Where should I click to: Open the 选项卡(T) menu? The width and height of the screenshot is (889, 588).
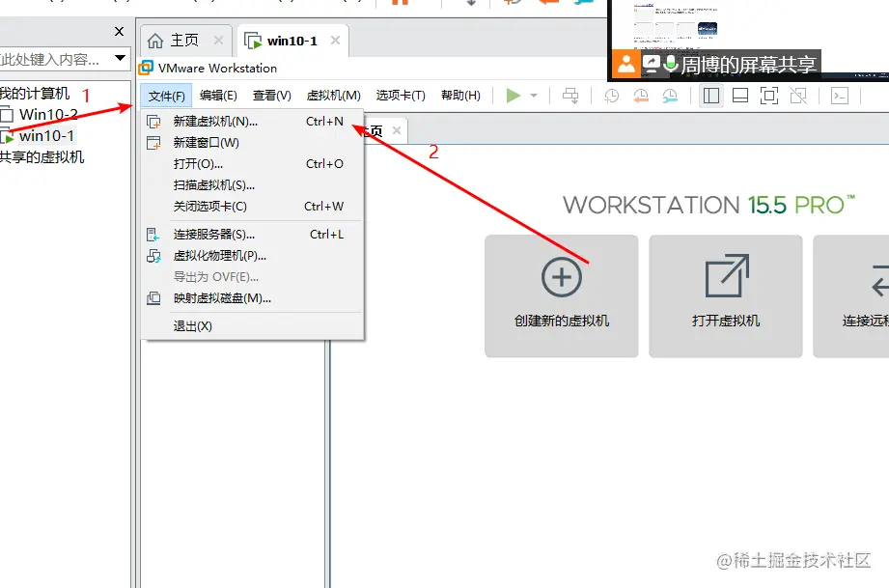point(401,96)
